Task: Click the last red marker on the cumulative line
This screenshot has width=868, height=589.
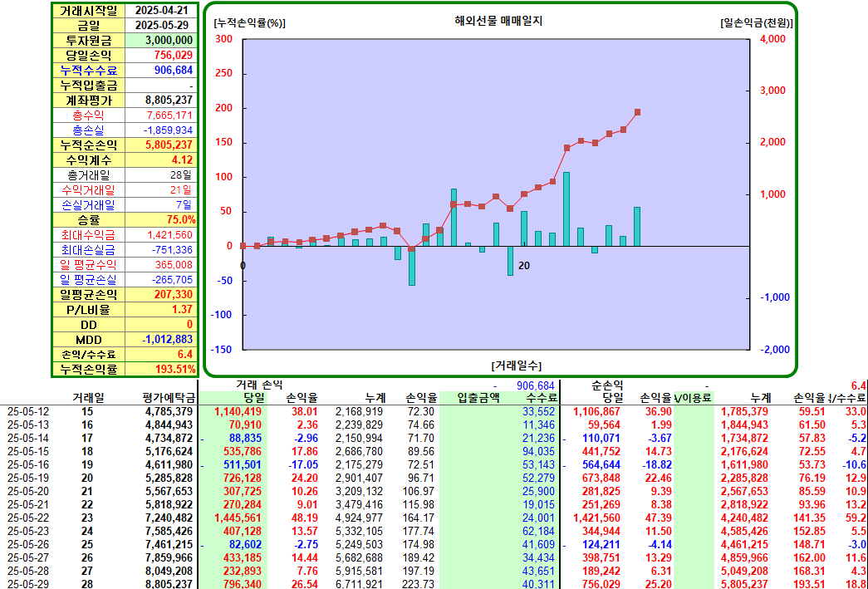Action: click(x=637, y=112)
